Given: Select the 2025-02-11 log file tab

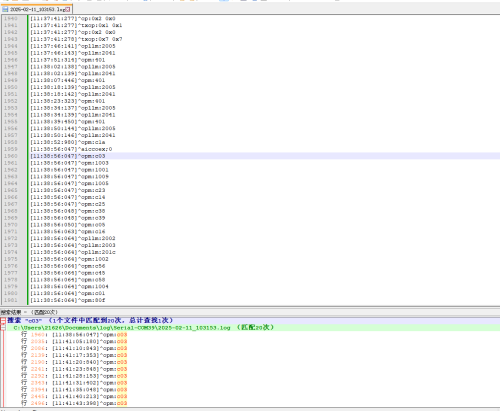Looking at the screenshot, I should point(37,9).
